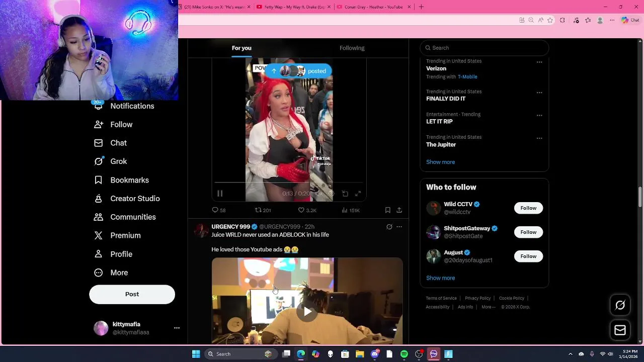The height and width of the screenshot is (362, 644).
Task: Reply to the video post with 58 comments
Action: [x=218, y=210]
